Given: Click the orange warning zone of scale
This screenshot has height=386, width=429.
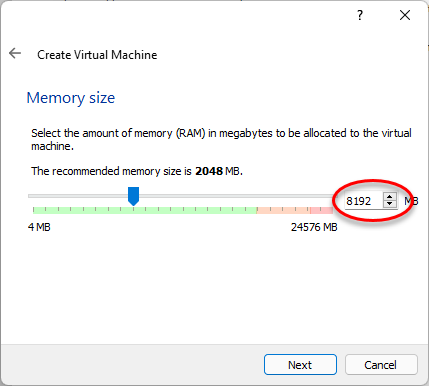Looking at the screenshot, I should [x=283, y=210].
